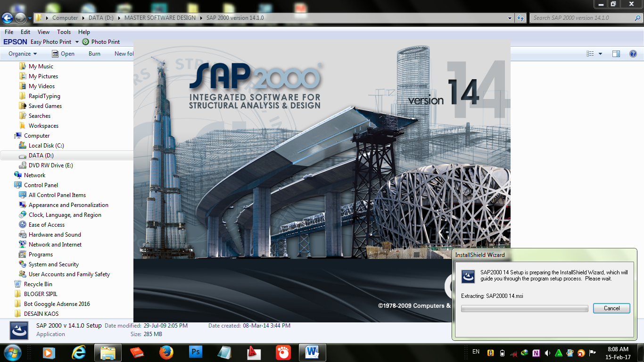The height and width of the screenshot is (362, 644).
Task: Click the Change your view icon
Action: (590, 54)
